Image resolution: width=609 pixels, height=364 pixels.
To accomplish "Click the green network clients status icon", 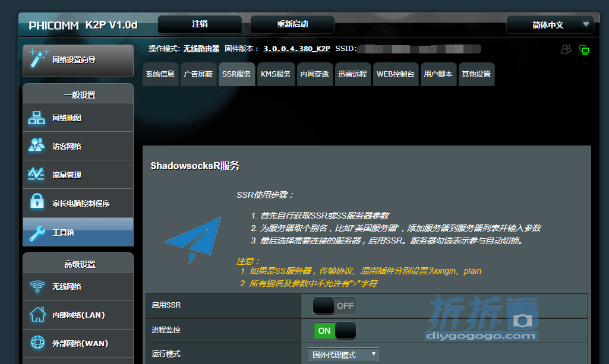I will [584, 50].
